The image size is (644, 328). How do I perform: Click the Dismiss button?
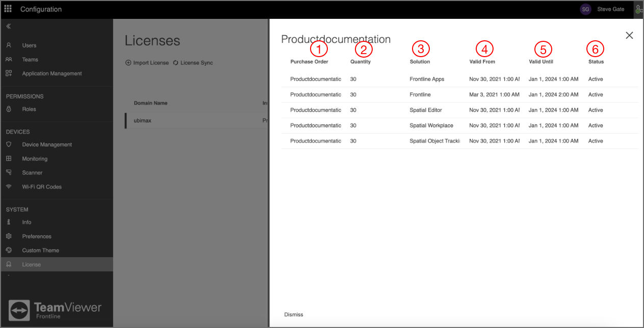pos(294,314)
